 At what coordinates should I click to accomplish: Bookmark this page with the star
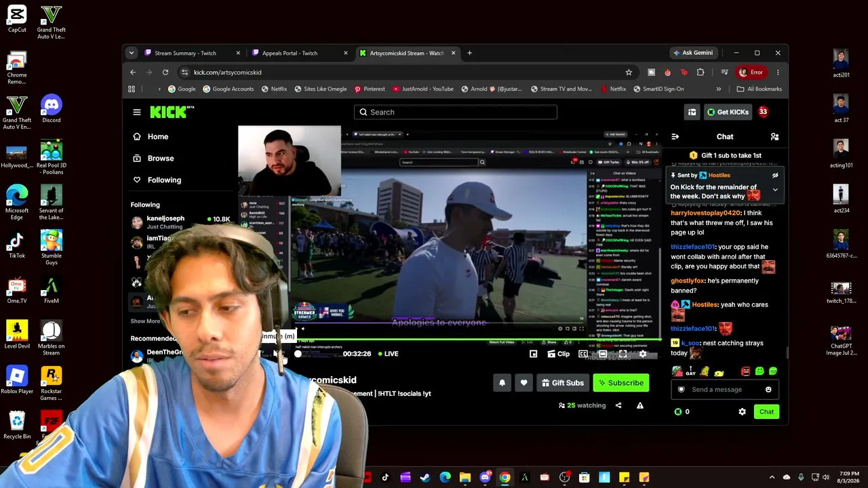(x=629, y=73)
